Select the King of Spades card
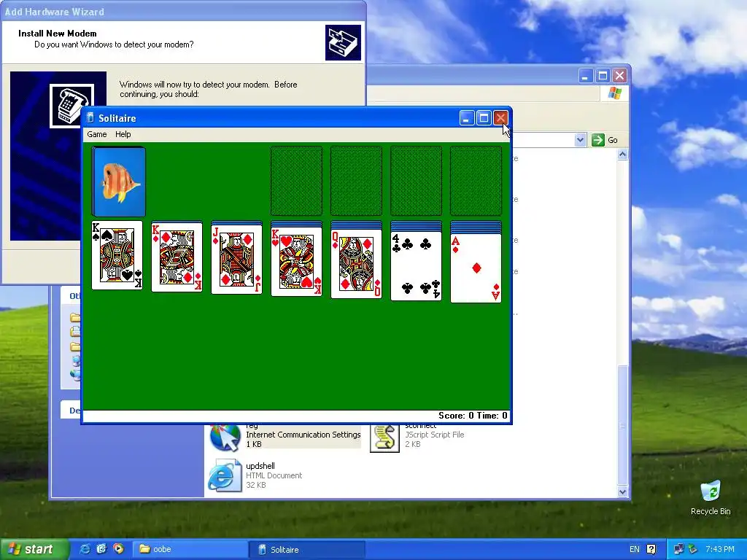Image resolution: width=747 pixels, height=560 pixels. click(x=117, y=254)
